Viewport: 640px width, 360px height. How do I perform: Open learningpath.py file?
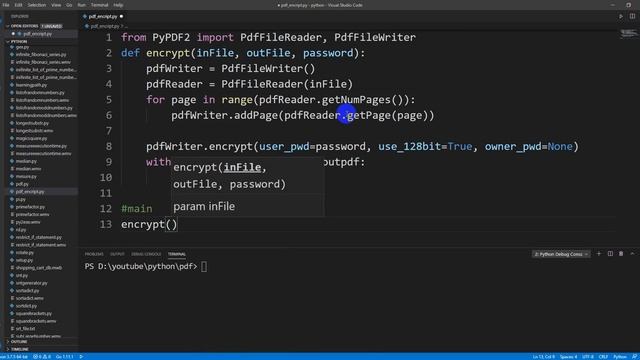[x=31, y=85]
